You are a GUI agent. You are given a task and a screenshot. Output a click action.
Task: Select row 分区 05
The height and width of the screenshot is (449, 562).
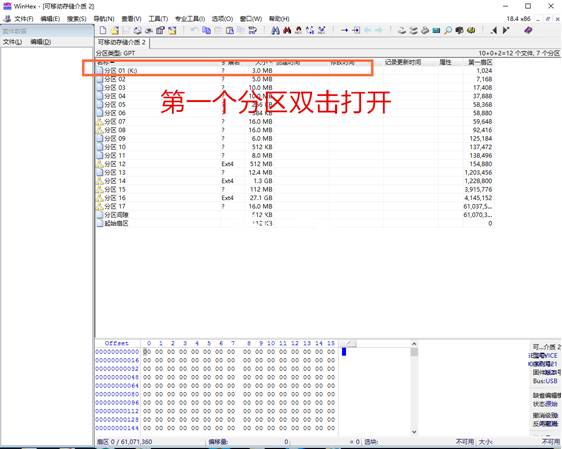tap(294, 105)
